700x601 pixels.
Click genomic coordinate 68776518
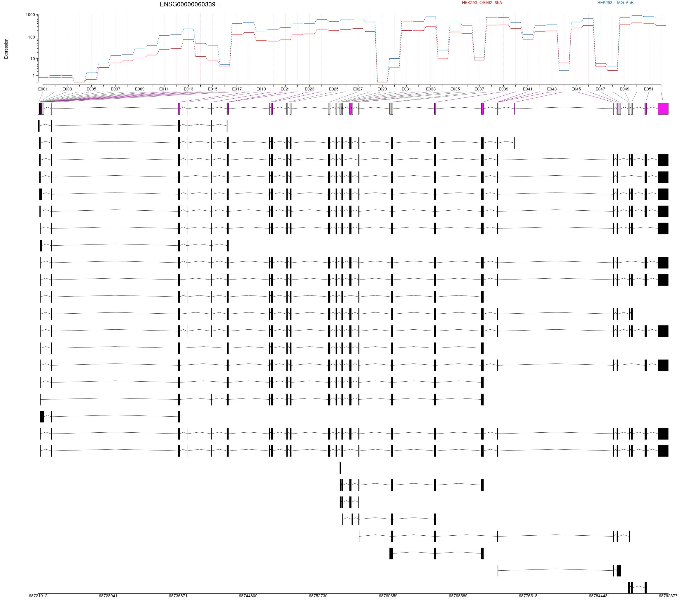tap(528, 596)
